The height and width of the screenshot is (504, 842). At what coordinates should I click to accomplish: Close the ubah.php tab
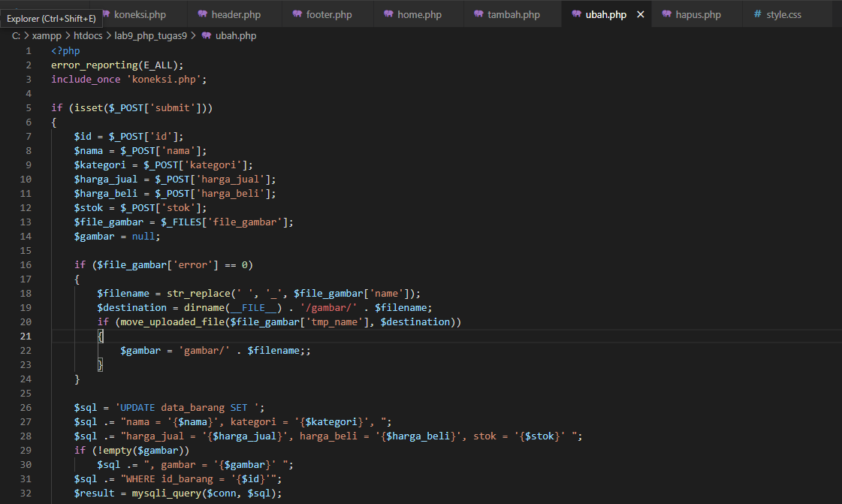tap(641, 13)
